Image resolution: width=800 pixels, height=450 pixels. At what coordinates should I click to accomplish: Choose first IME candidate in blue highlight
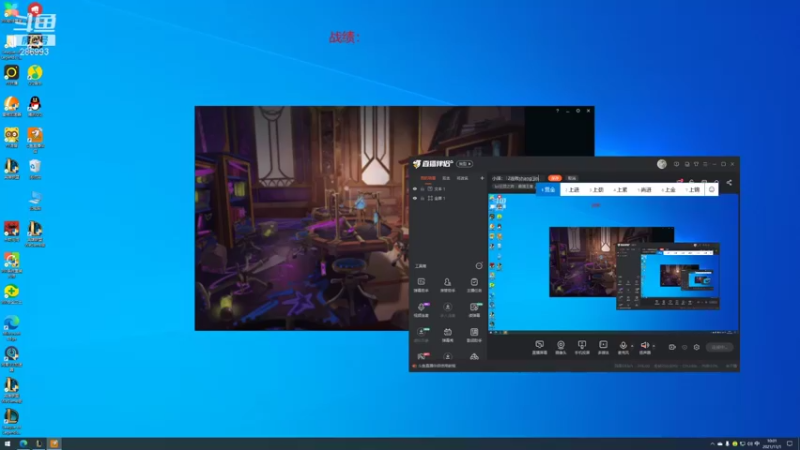[x=548, y=189]
